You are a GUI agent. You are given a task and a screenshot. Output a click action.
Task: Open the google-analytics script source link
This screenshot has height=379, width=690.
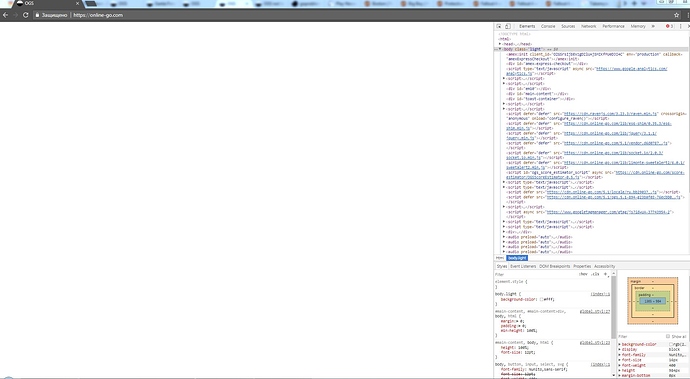[631, 69]
